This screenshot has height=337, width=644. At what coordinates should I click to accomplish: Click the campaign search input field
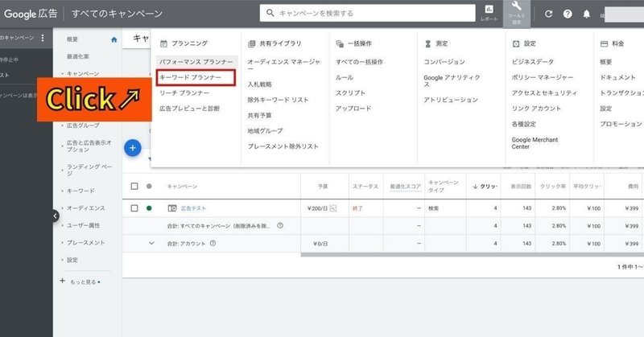pos(368,13)
